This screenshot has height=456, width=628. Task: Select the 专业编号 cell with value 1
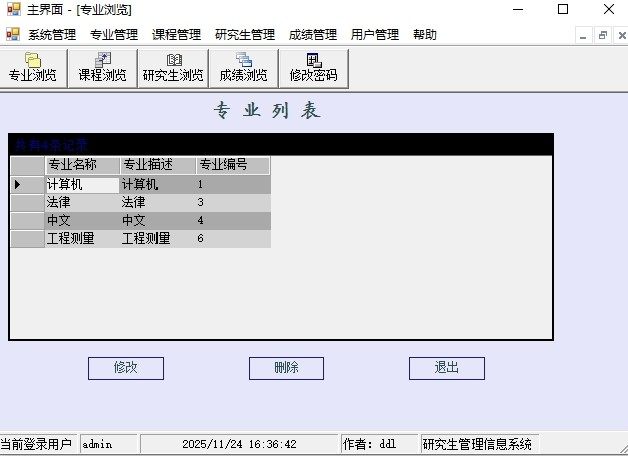pyautogui.click(x=233, y=185)
